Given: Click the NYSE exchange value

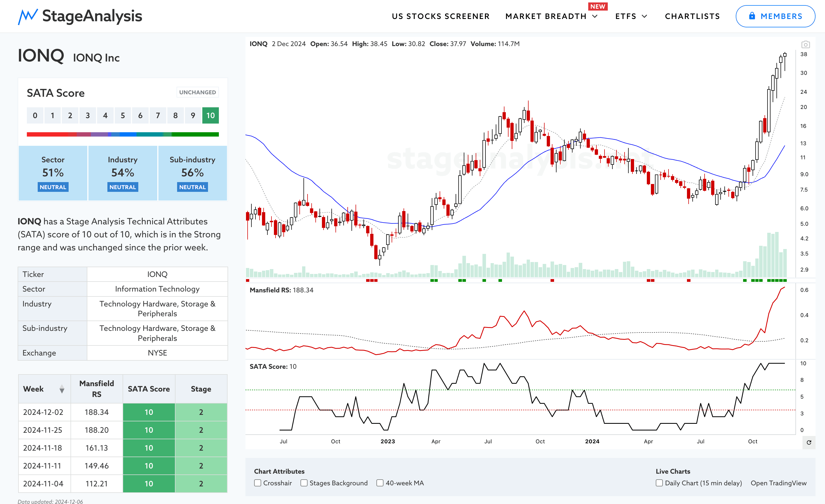Looking at the screenshot, I should [157, 353].
